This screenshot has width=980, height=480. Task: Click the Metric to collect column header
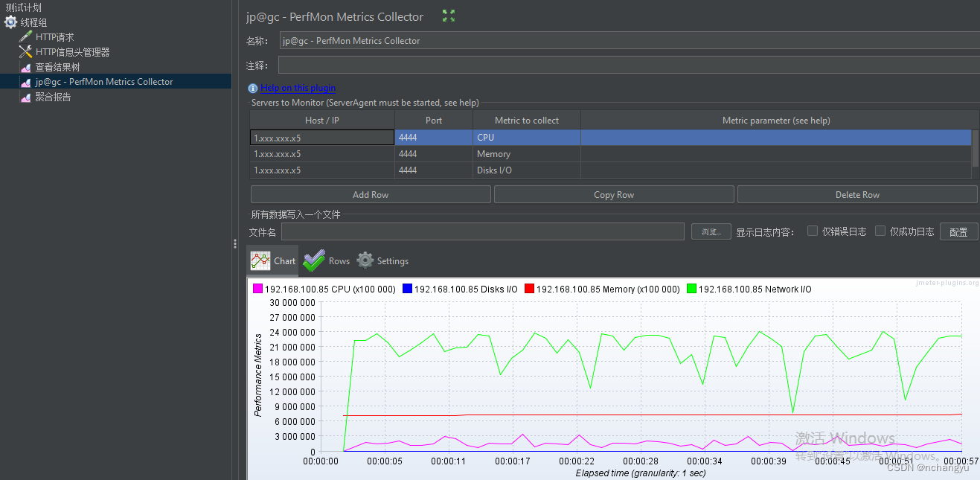tap(527, 120)
